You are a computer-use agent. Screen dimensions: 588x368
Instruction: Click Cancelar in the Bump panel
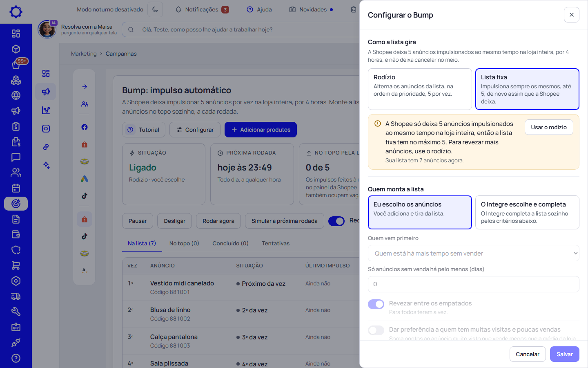click(528, 354)
